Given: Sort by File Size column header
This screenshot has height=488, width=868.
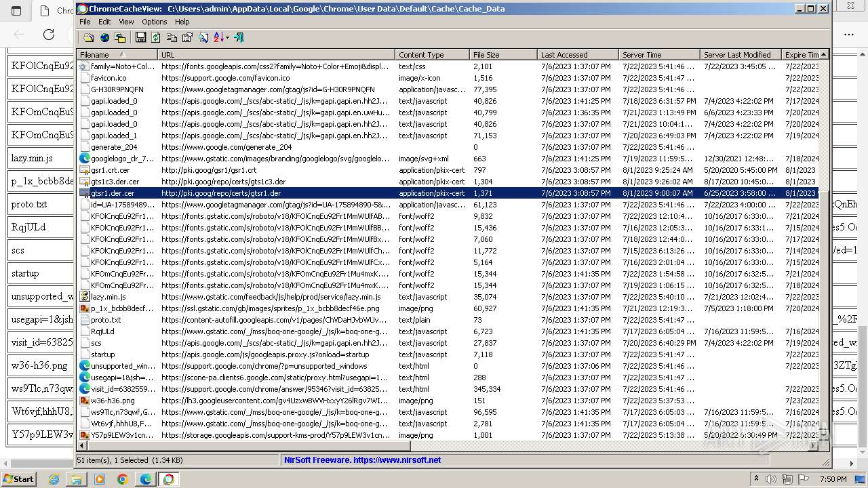Looking at the screenshot, I should pos(504,55).
